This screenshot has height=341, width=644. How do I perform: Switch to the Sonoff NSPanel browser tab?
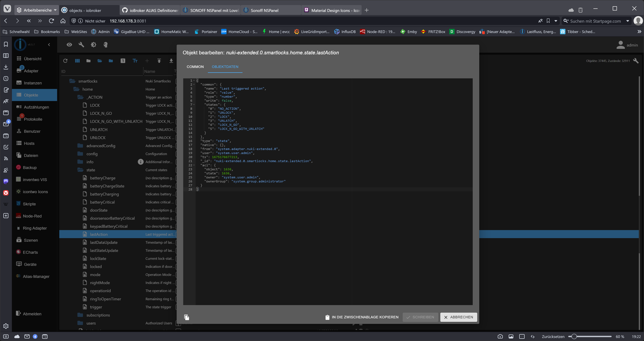click(x=264, y=10)
